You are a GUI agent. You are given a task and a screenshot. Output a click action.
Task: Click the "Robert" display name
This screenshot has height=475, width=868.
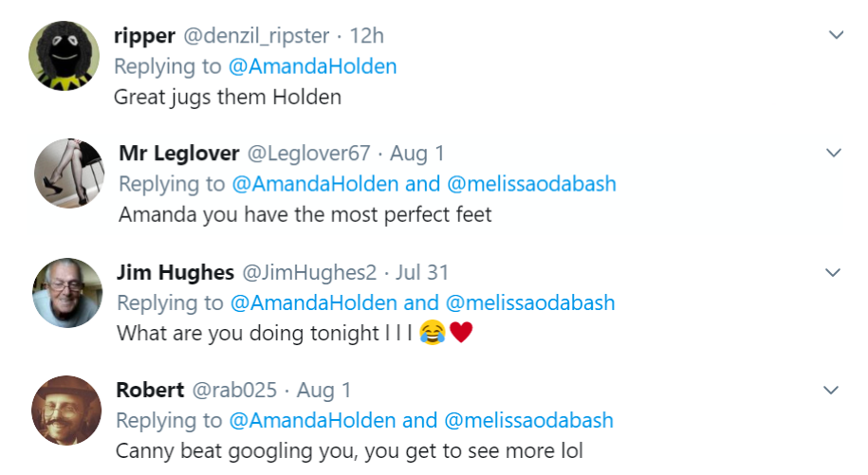[150, 390]
